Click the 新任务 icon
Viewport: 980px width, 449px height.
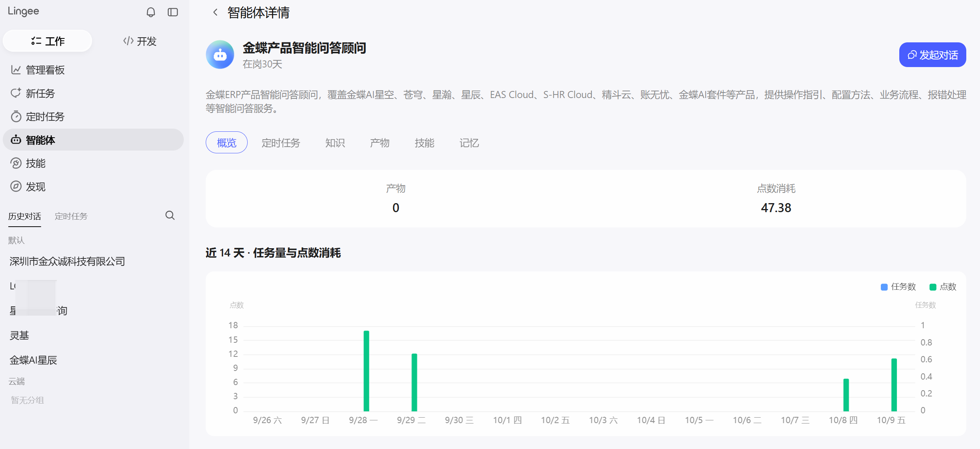pos(16,93)
